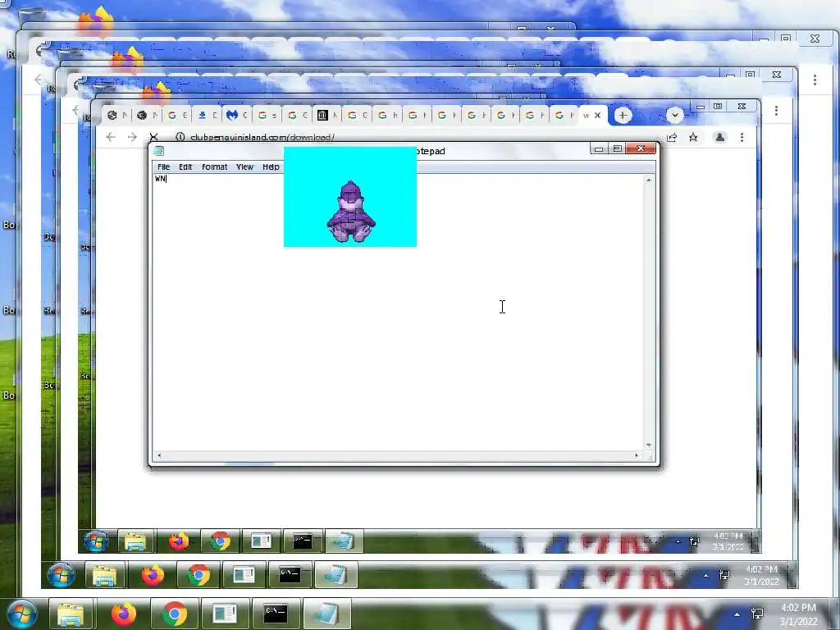Viewport: 840px width, 630px height.
Task: Open the Command Prompt button on main taskbar
Action: point(276,614)
